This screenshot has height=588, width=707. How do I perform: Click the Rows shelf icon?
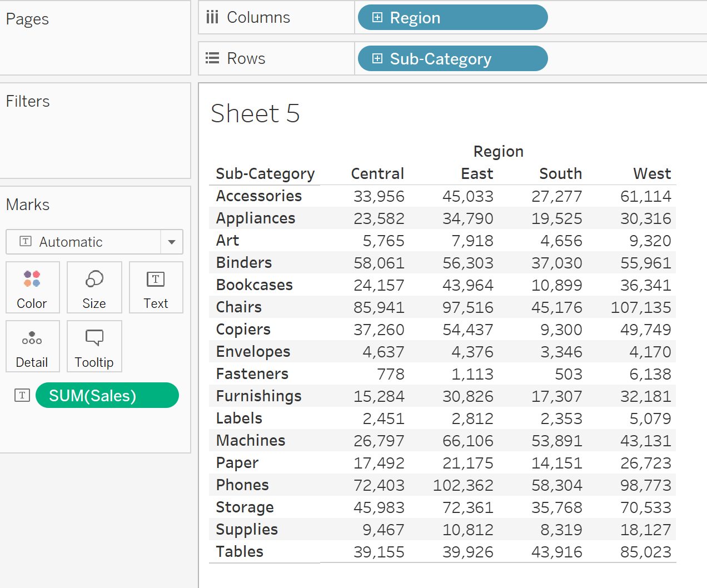[212, 58]
